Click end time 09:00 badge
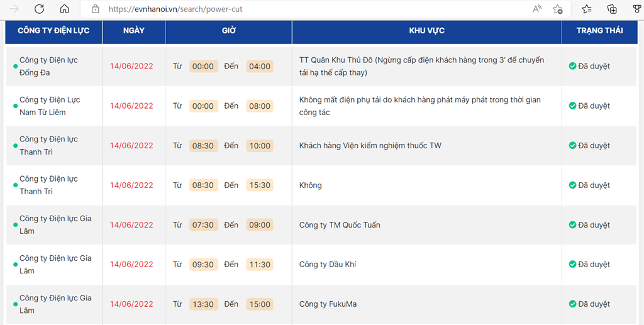The image size is (644, 325). point(260,225)
